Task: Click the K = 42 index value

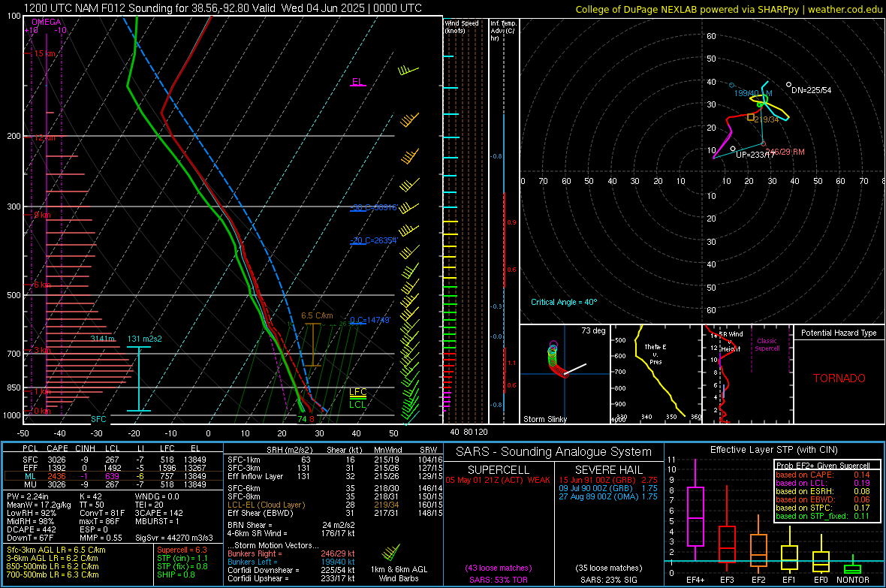Action: (x=91, y=496)
